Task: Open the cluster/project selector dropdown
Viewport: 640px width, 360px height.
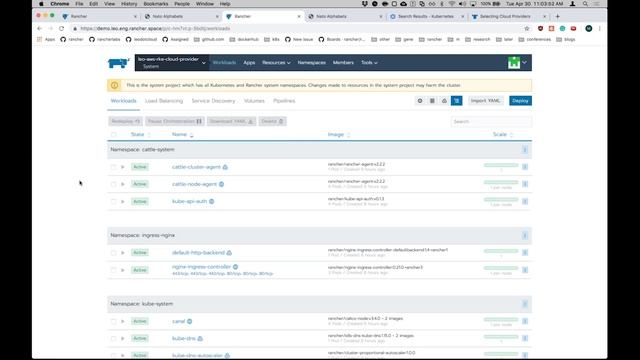Action: (172, 63)
